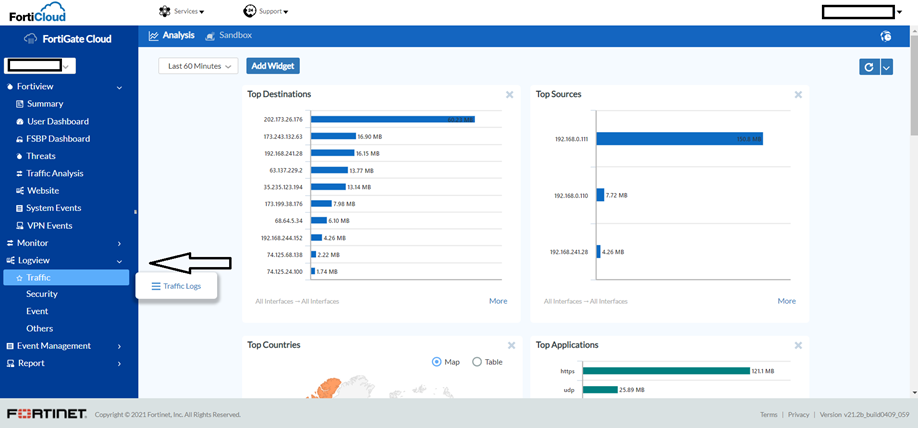
Task: Select Others under Logview
Action: click(x=39, y=328)
